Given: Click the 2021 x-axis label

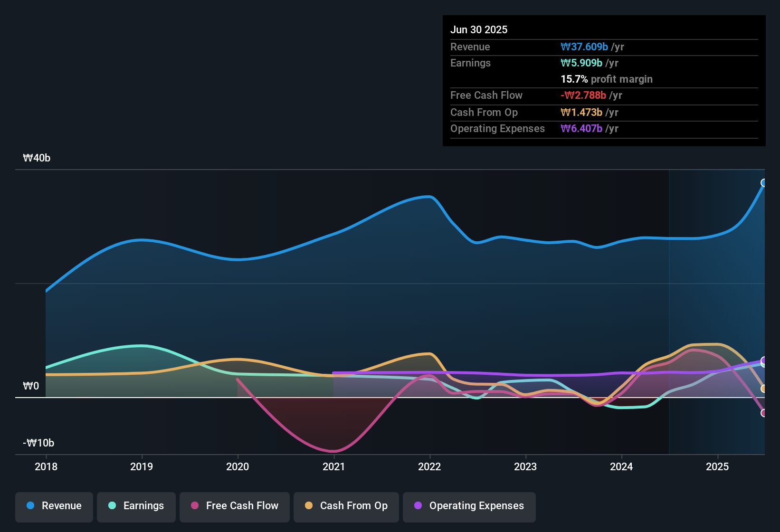Looking at the screenshot, I should click(x=333, y=467).
